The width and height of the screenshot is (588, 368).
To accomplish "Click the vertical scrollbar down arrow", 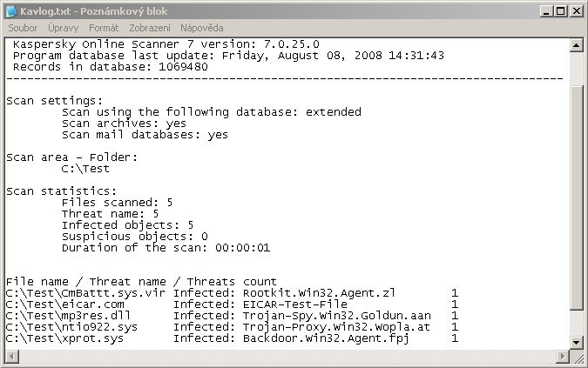I will point(576,342).
